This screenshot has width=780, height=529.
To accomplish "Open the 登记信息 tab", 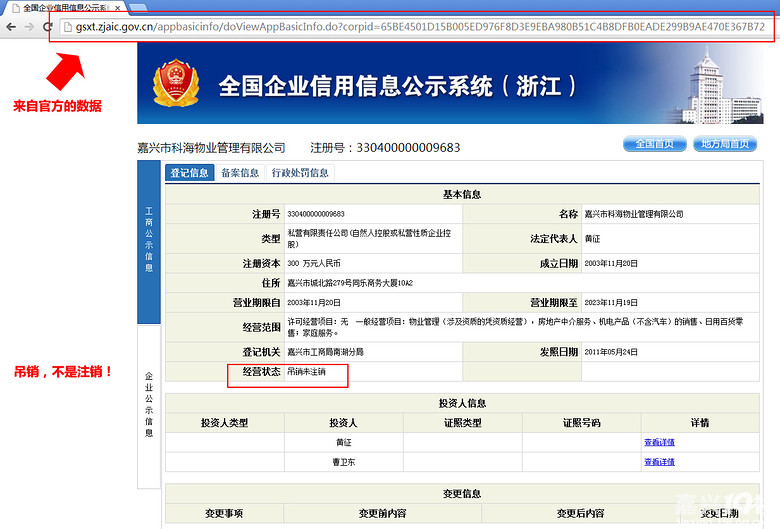I will tap(189, 173).
